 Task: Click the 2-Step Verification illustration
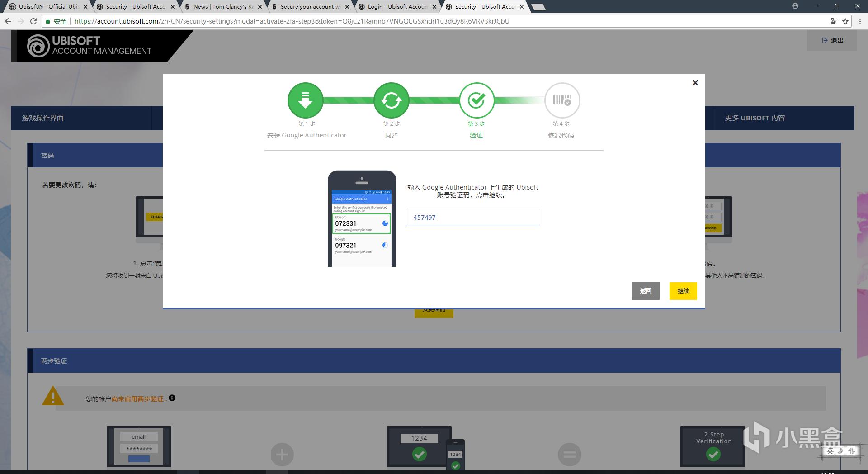(x=713, y=446)
